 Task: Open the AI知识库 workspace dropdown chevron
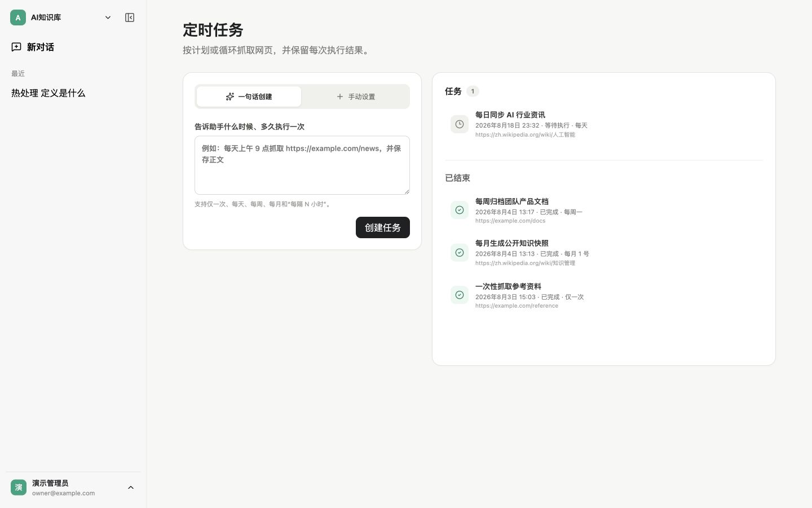pos(108,17)
